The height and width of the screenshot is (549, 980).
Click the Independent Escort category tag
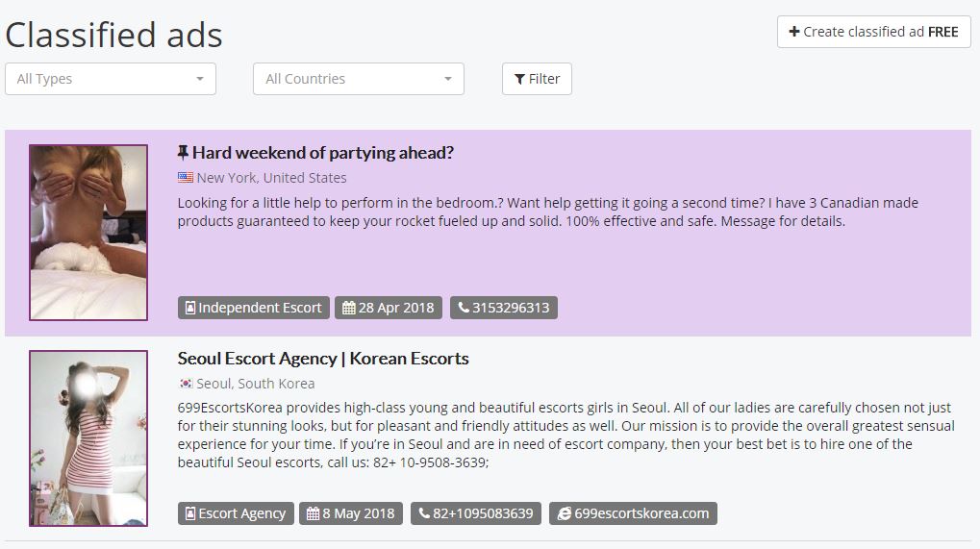point(254,308)
